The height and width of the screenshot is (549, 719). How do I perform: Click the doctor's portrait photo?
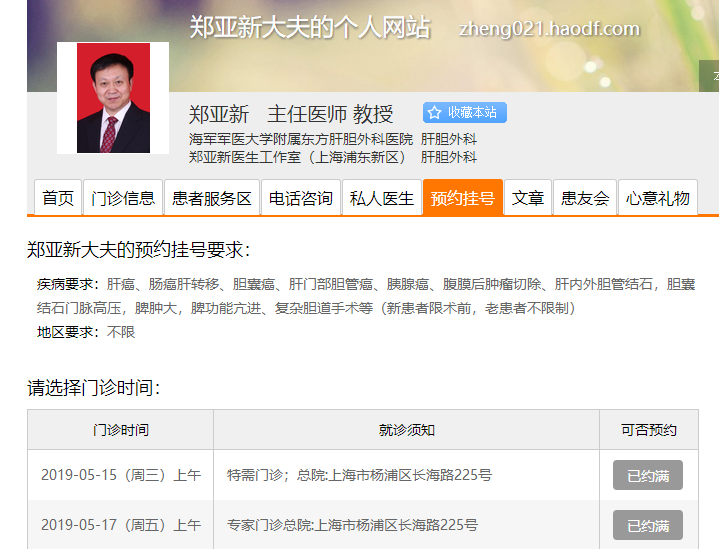(x=113, y=98)
